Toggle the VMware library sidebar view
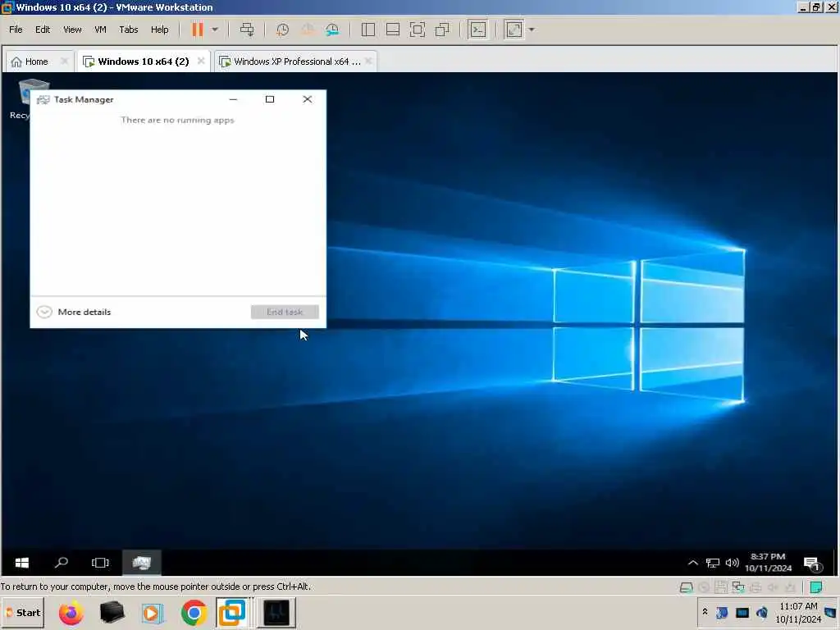840x630 pixels. [368, 30]
